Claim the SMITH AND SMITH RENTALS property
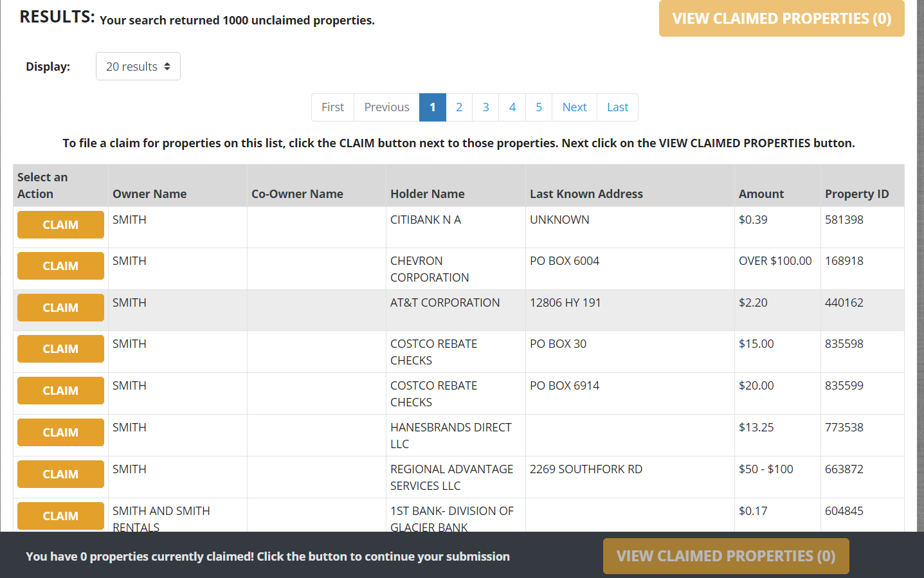 60,516
